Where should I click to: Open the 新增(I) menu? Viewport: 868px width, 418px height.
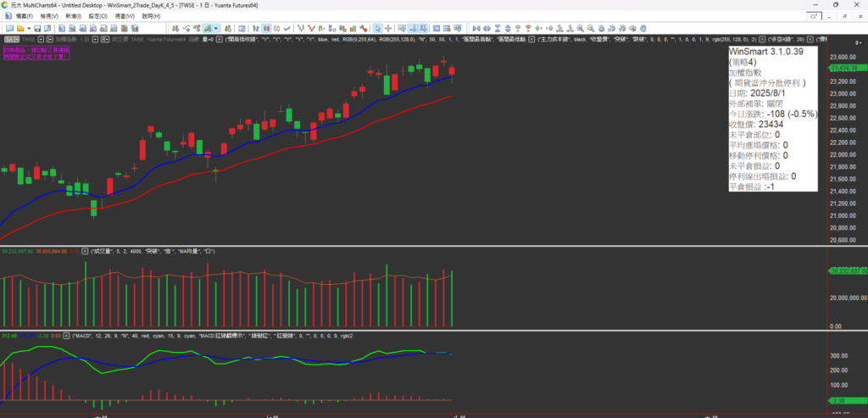pos(74,16)
